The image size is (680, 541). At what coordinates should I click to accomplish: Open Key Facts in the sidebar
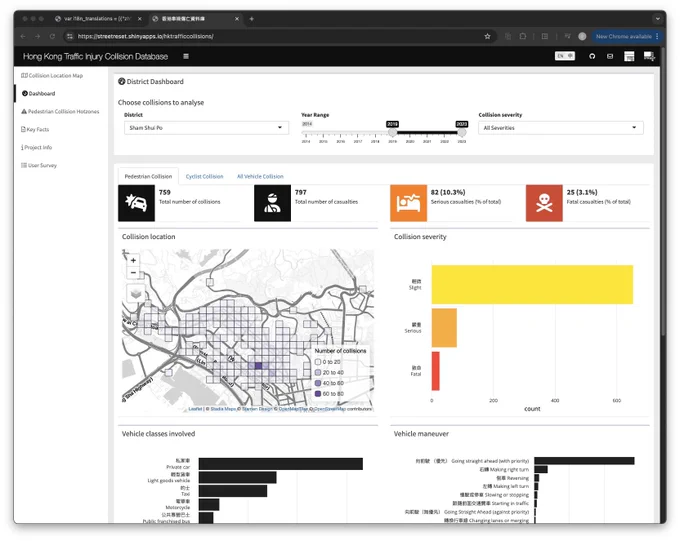35,129
